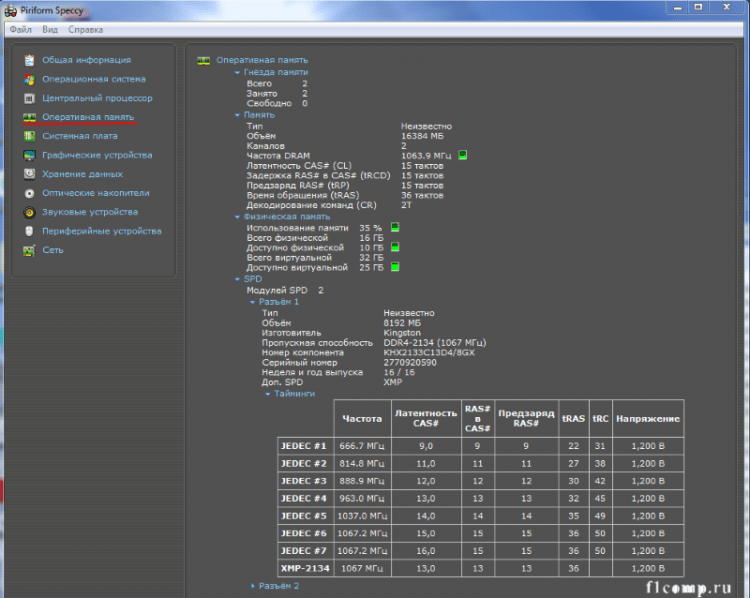This screenshot has width=750, height=598.
Task: Click the Модулей SPD count line
Action: pos(285,290)
